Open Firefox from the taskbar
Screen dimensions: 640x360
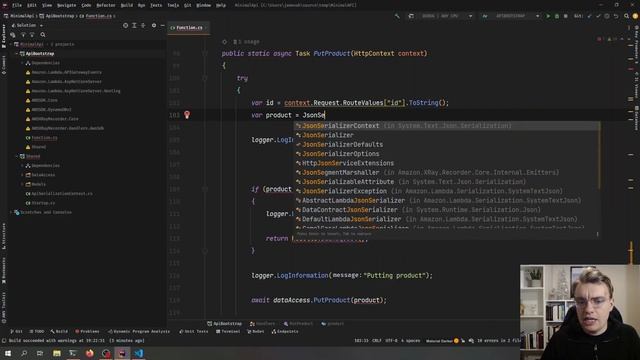click(89, 353)
